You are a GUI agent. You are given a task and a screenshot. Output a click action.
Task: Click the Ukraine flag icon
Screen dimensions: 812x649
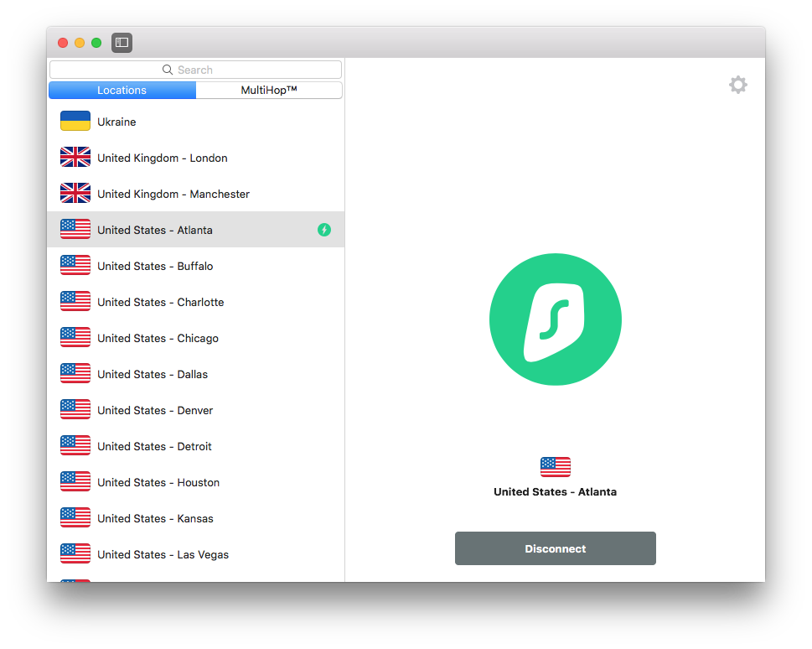click(x=75, y=122)
